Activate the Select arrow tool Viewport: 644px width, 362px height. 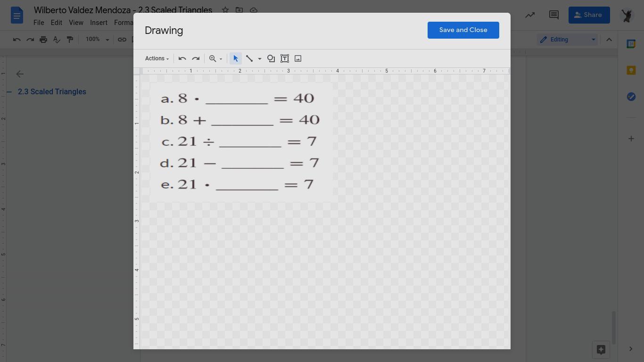click(x=235, y=58)
